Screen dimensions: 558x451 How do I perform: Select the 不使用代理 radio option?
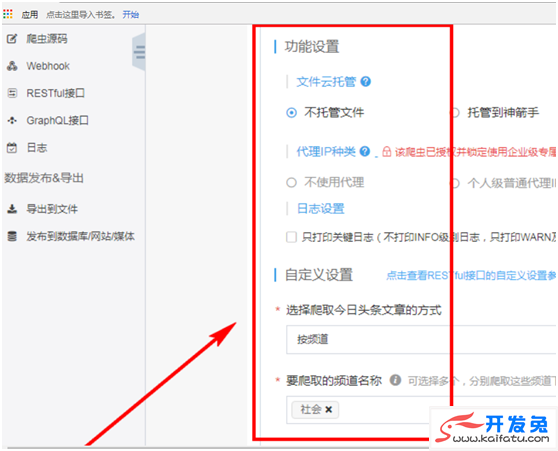point(291,183)
